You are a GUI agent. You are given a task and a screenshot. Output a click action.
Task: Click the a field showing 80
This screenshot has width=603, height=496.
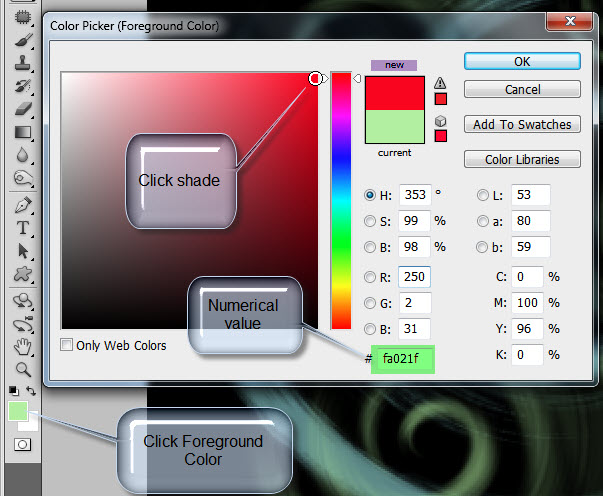coord(531,221)
